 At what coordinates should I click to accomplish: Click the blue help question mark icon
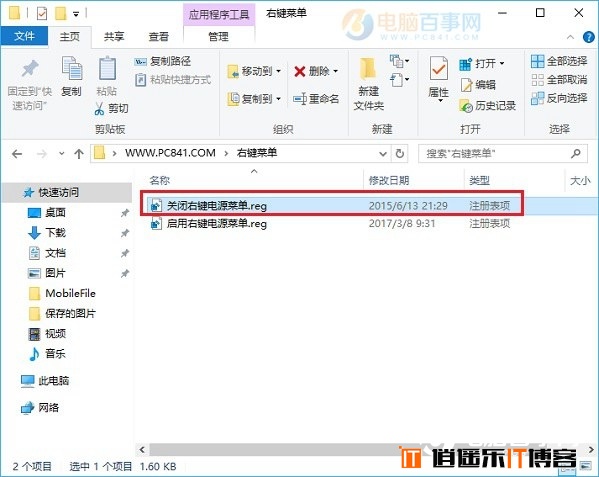coord(588,37)
